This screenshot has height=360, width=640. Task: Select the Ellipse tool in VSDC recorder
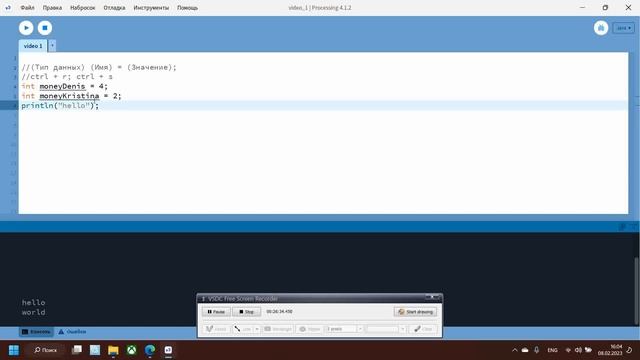(309, 329)
